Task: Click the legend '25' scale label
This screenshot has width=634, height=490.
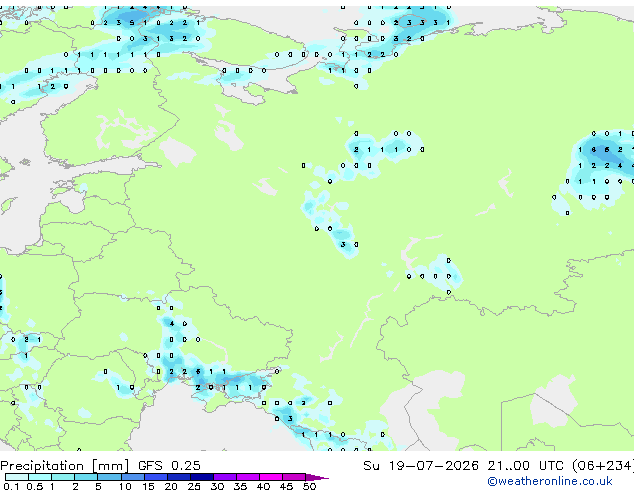Action: coord(194,486)
